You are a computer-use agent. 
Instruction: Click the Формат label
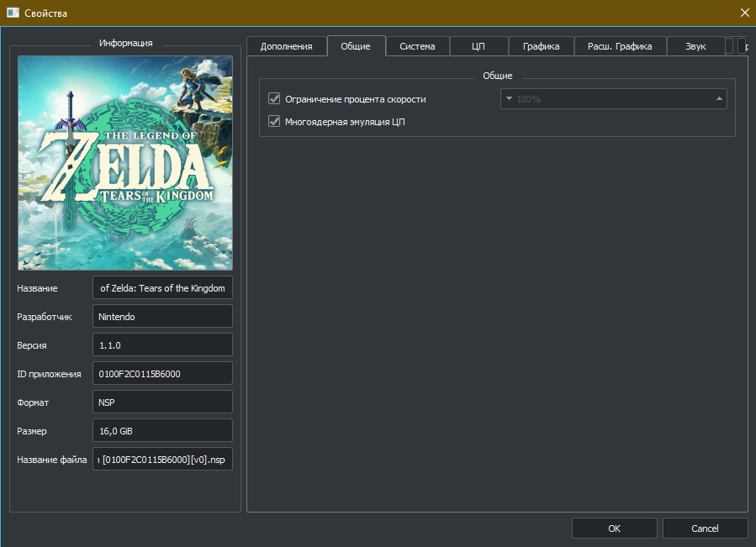tap(33, 402)
